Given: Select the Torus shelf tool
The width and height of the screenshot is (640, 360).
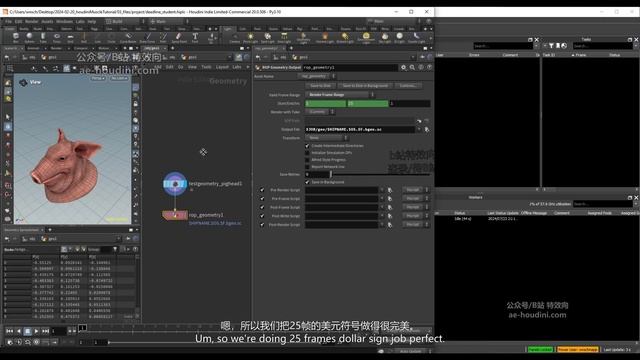Looking at the screenshot, I should (56, 38).
